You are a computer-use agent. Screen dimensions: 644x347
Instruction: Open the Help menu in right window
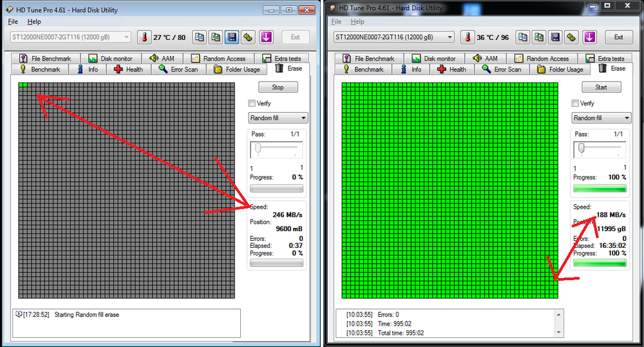(x=357, y=21)
